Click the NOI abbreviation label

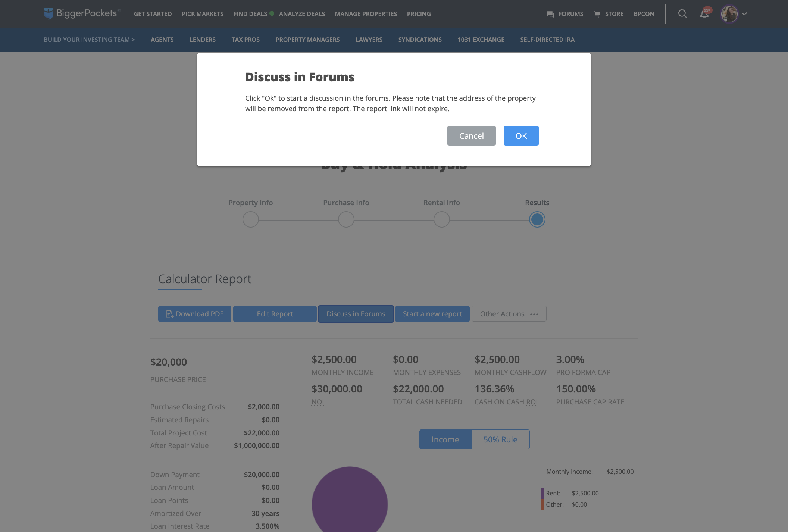(x=318, y=402)
